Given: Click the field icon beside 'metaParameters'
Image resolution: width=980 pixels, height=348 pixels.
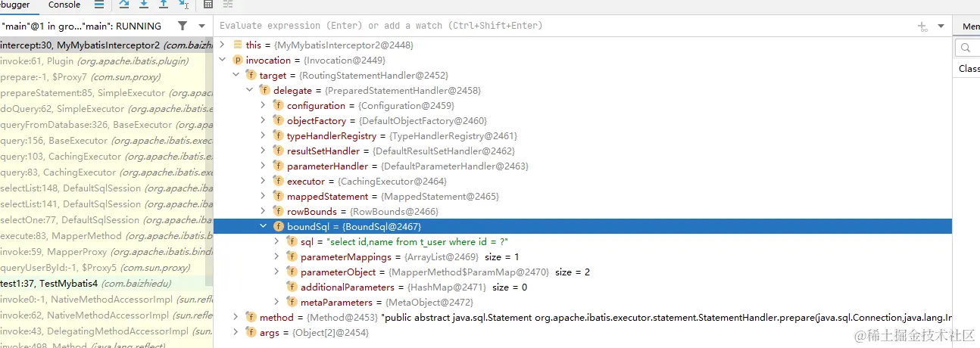Looking at the screenshot, I should (292, 303).
